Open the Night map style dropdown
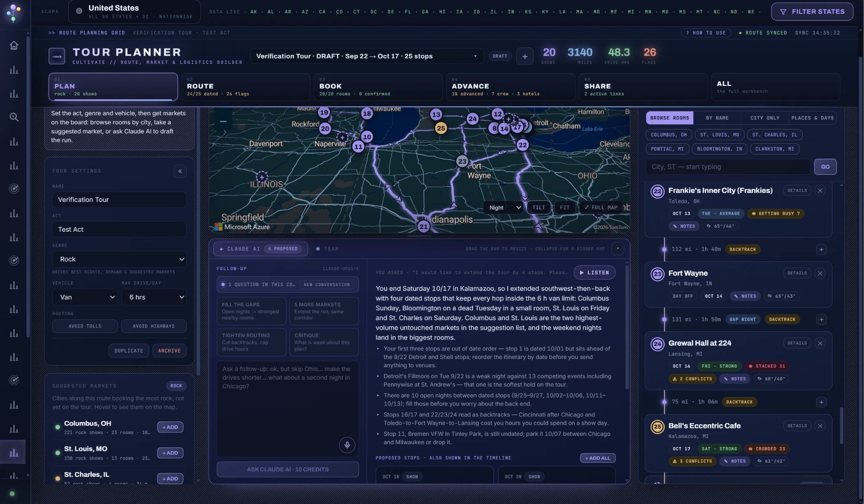Viewport: 864px width, 504px height. point(504,208)
